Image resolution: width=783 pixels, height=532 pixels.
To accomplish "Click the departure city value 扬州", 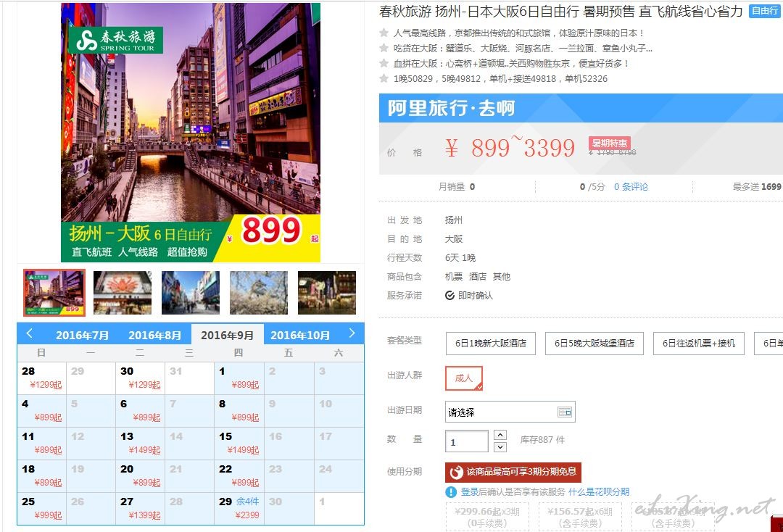I will click(453, 220).
